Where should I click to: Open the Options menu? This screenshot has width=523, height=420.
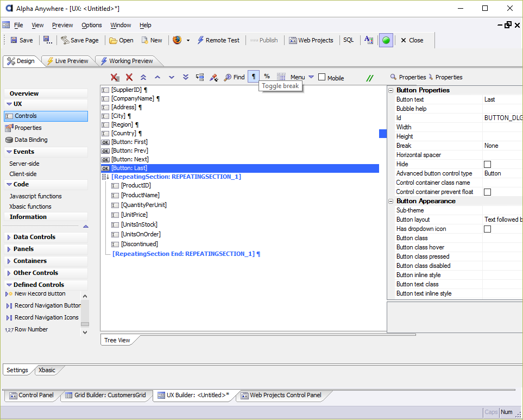click(92, 25)
